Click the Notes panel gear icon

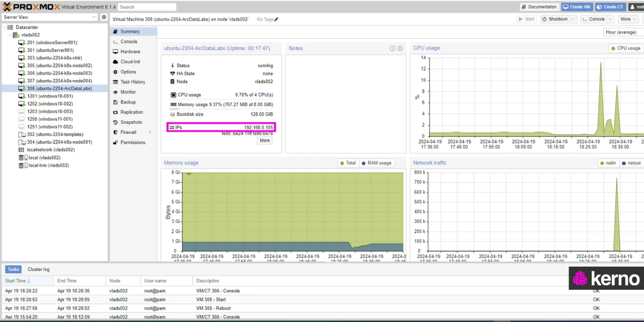click(400, 48)
